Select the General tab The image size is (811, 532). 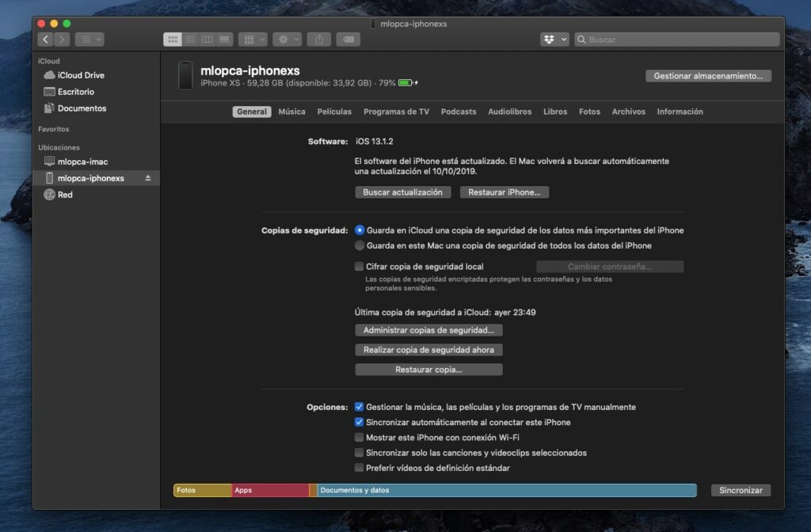point(252,112)
